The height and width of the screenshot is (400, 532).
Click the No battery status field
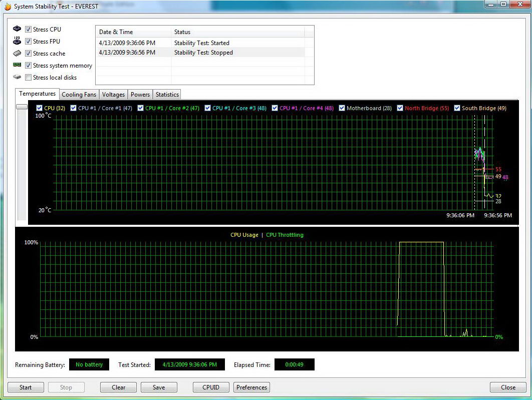pyautogui.click(x=89, y=364)
